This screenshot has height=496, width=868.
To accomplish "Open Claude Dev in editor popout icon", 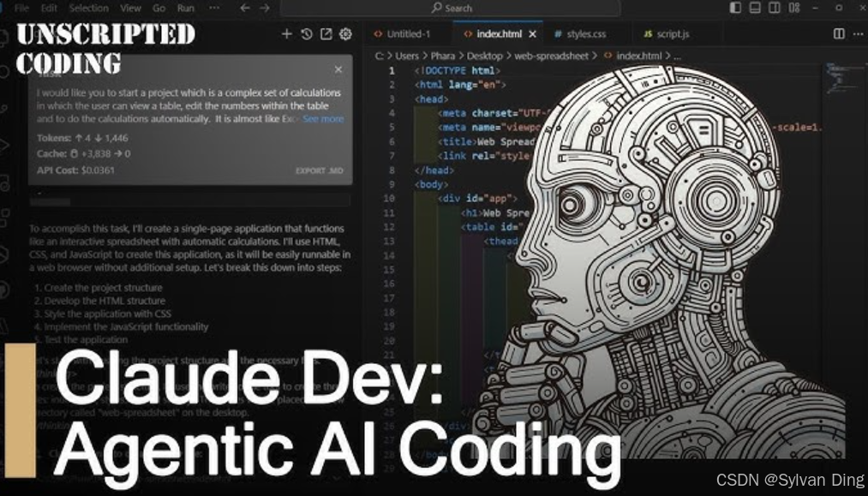I will tap(326, 33).
